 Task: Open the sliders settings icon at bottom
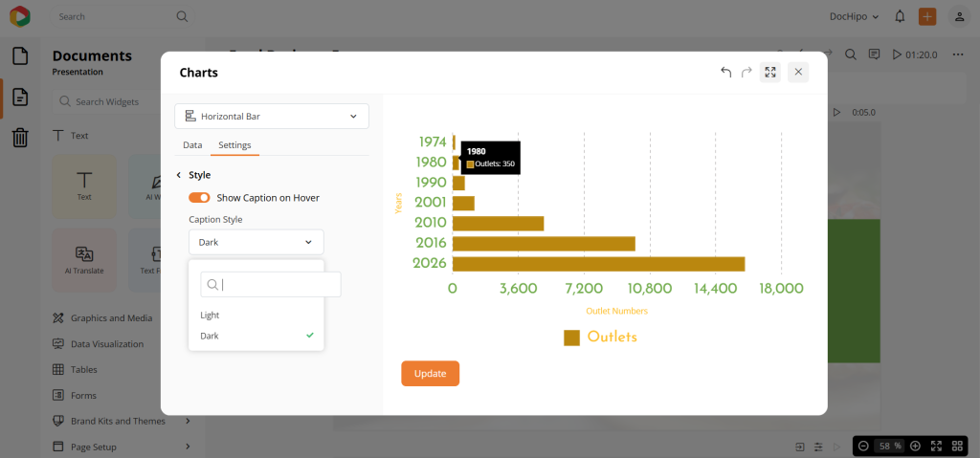[x=819, y=447]
